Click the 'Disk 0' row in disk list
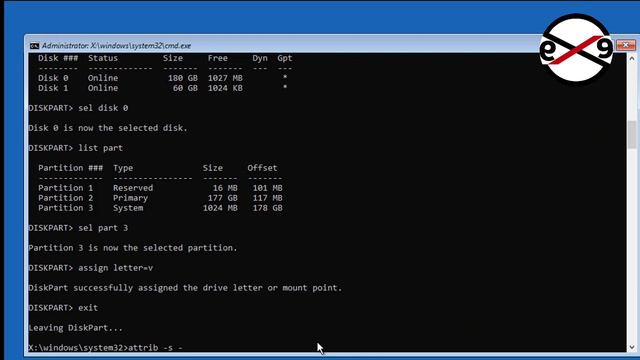The height and width of the screenshot is (360, 640). click(x=162, y=78)
